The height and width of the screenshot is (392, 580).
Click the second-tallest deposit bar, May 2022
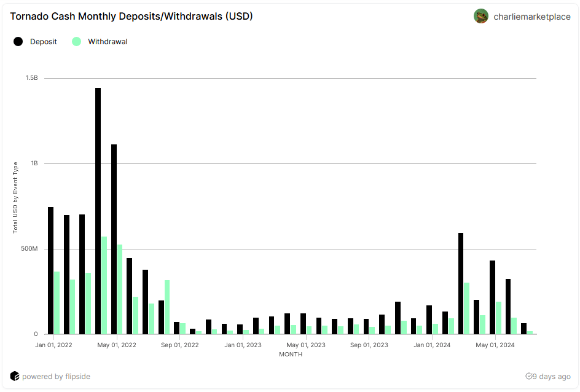114,239
